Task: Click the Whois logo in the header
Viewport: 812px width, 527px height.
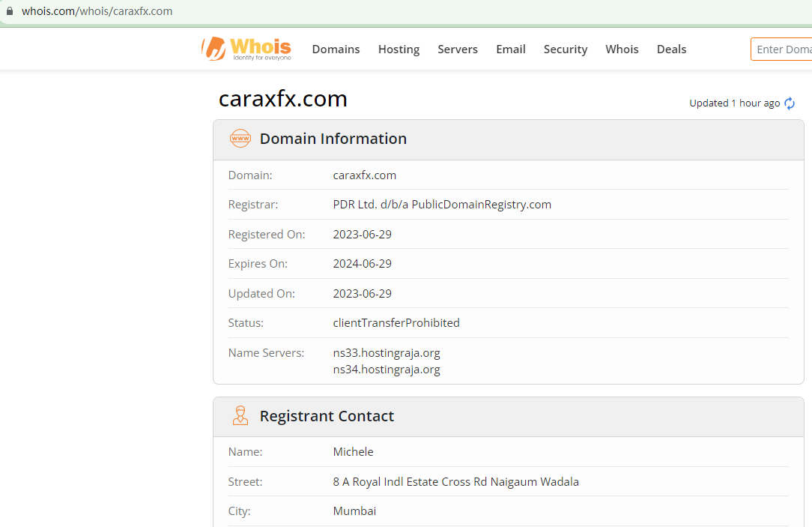Action: pos(246,49)
